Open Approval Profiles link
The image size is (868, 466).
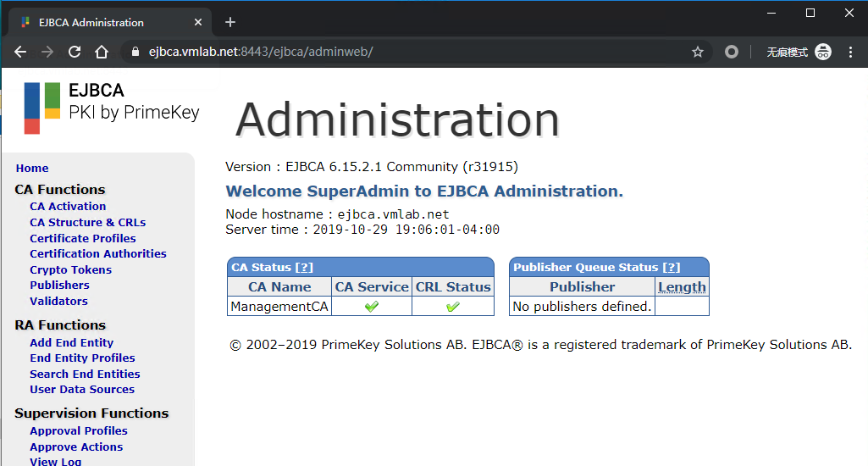[x=78, y=430]
